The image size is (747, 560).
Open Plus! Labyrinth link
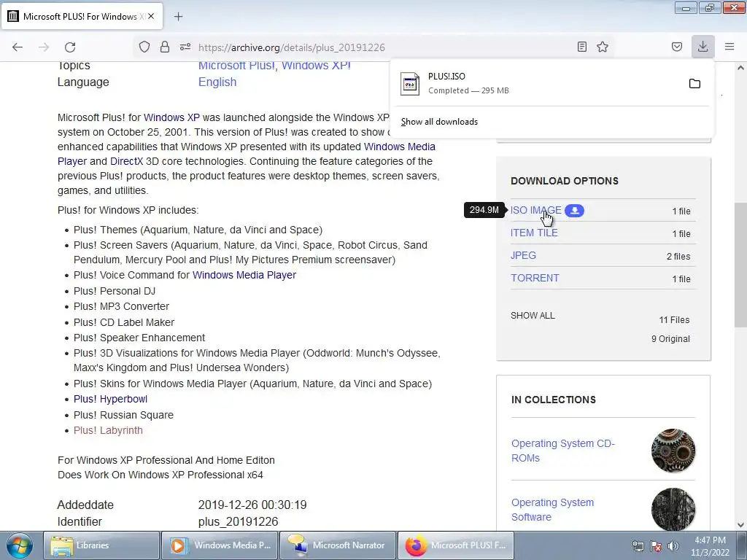[x=108, y=430]
